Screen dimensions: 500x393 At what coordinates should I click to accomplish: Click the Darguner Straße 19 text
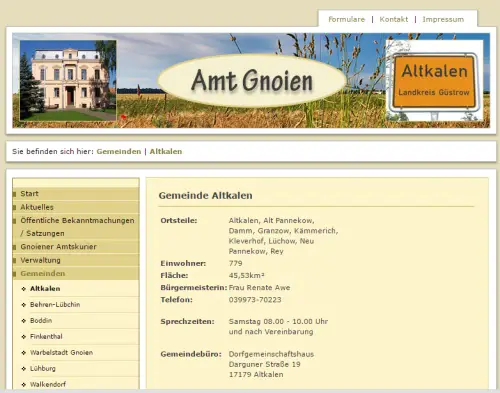[264, 364]
